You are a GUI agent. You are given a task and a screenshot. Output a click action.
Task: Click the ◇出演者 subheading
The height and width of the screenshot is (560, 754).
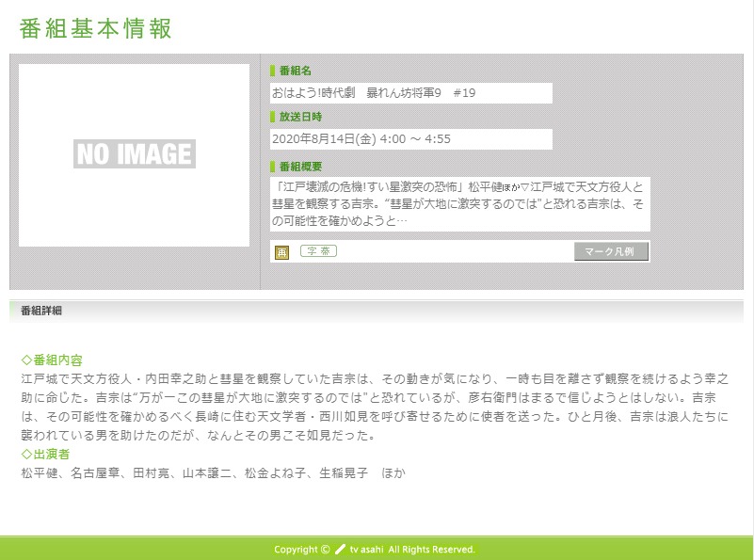[x=45, y=455]
